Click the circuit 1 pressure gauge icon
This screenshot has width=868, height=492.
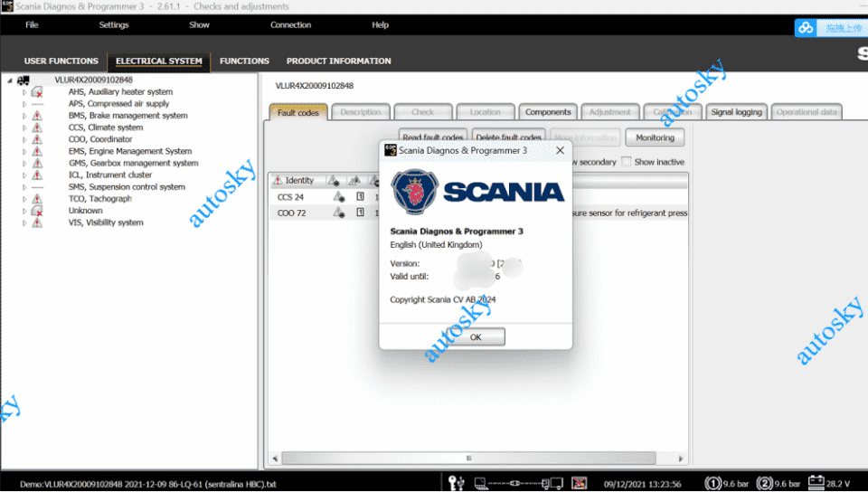click(712, 482)
